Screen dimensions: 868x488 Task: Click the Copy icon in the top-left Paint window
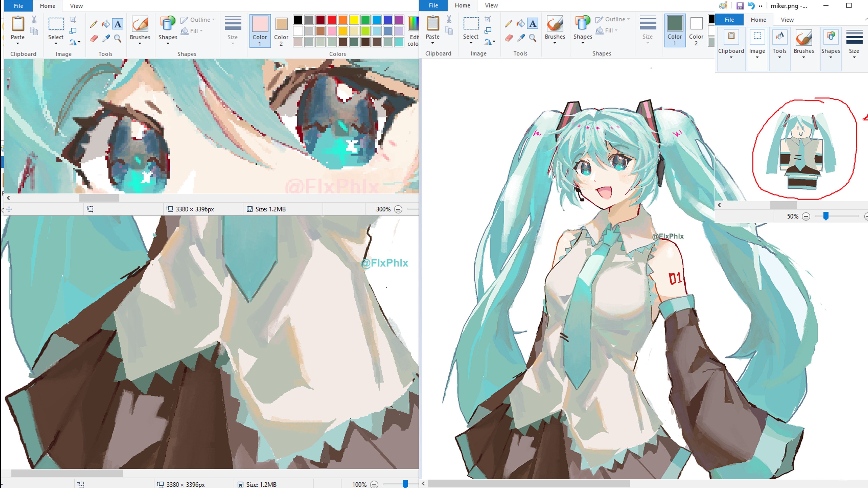[x=34, y=31]
